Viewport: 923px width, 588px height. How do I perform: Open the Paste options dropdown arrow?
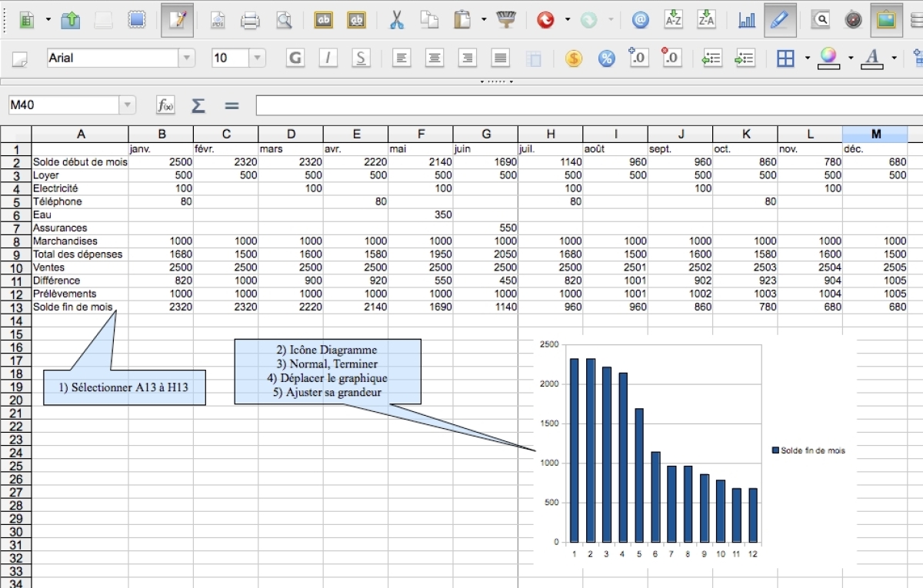(x=484, y=21)
